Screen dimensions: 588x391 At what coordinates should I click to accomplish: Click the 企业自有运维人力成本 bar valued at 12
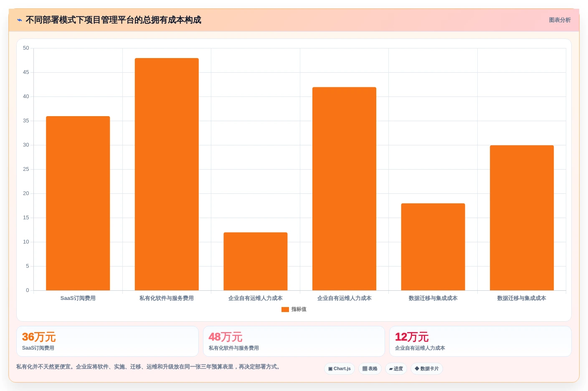256,261
